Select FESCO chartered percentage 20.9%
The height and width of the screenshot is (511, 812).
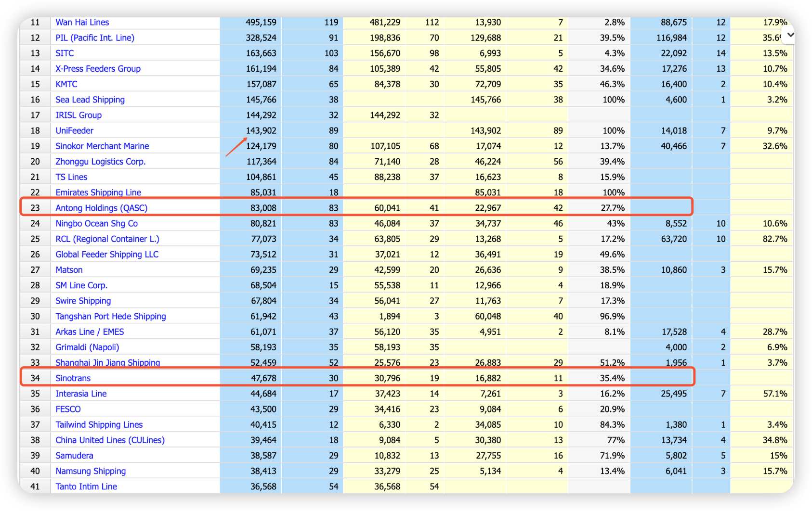(613, 409)
